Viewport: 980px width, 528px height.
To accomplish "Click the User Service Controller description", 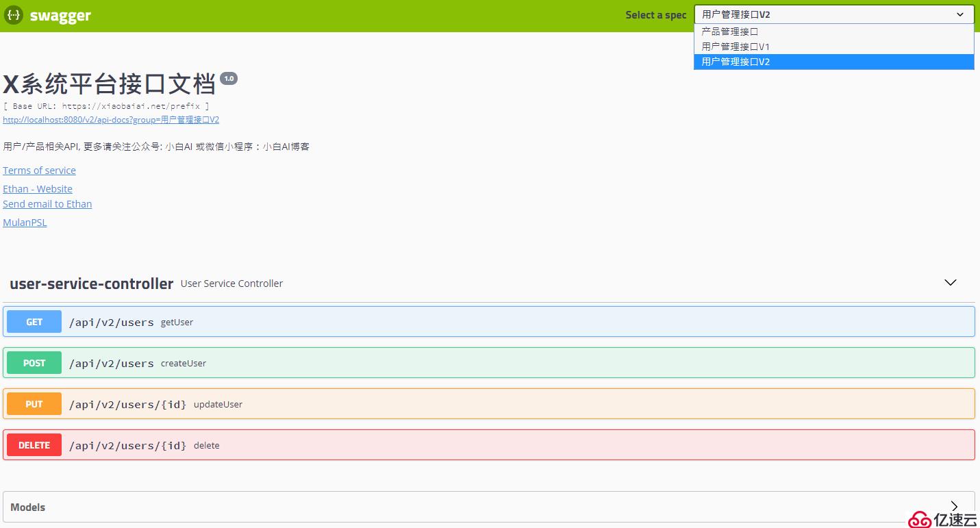I will point(231,284).
